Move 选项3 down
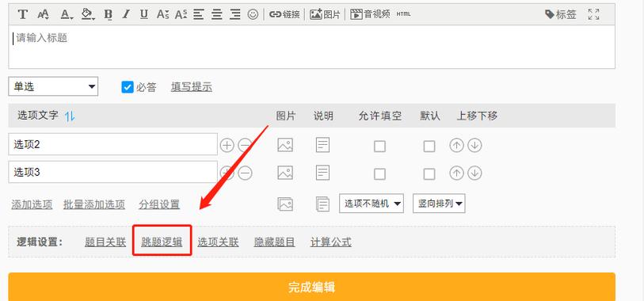This screenshot has width=644, height=301. point(474,173)
